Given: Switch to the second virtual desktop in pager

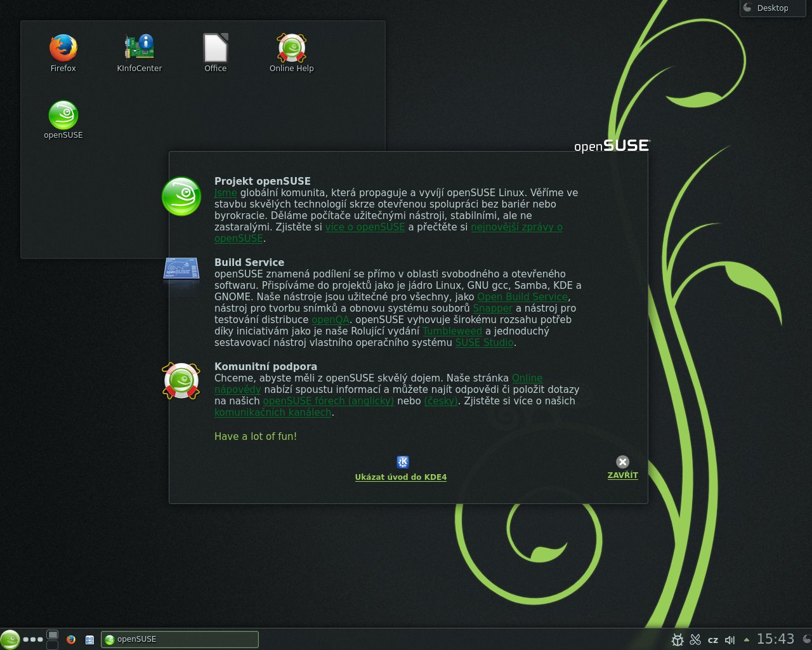Looking at the screenshot, I should pos(53,645).
